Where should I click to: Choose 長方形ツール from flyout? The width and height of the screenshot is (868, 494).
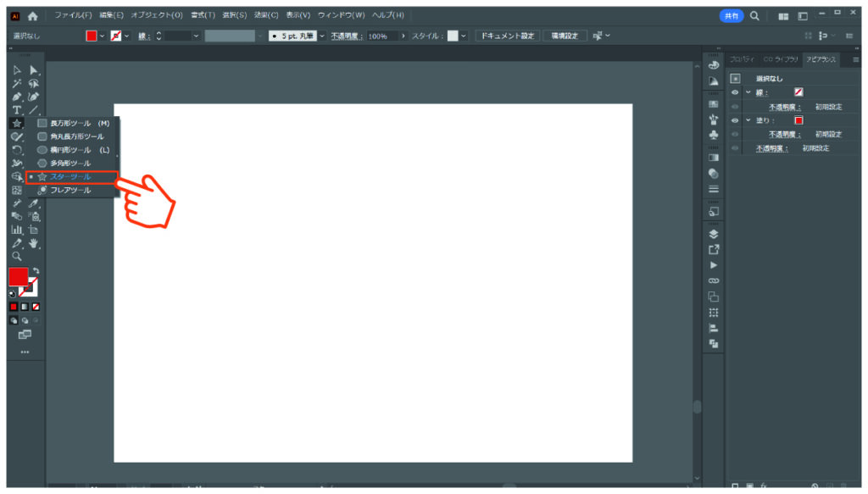73,124
